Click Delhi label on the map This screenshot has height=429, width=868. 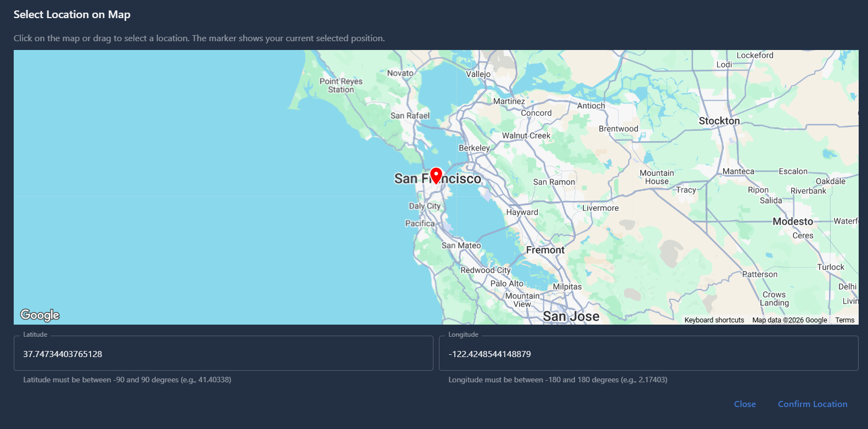point(847,287)
